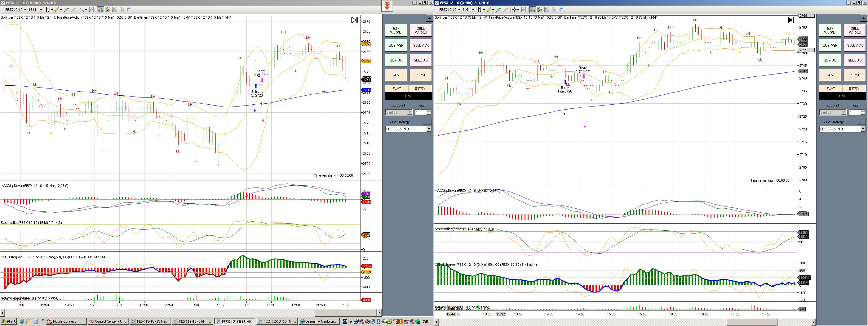Open bar style tool in 15 Min chart

49,10
